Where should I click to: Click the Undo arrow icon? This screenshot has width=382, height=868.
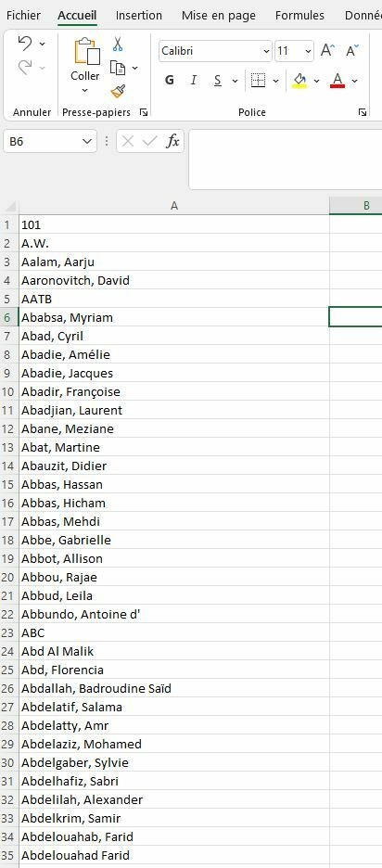25,43
